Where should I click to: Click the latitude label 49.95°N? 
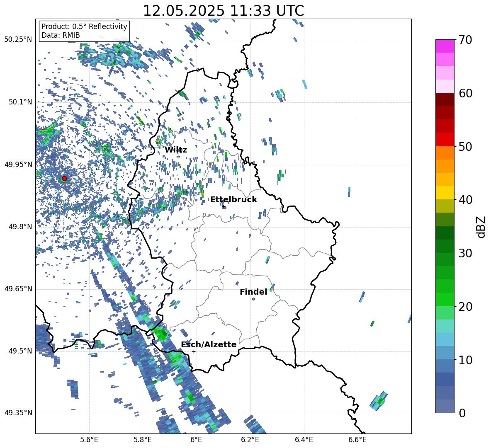[x=18, y=165]
